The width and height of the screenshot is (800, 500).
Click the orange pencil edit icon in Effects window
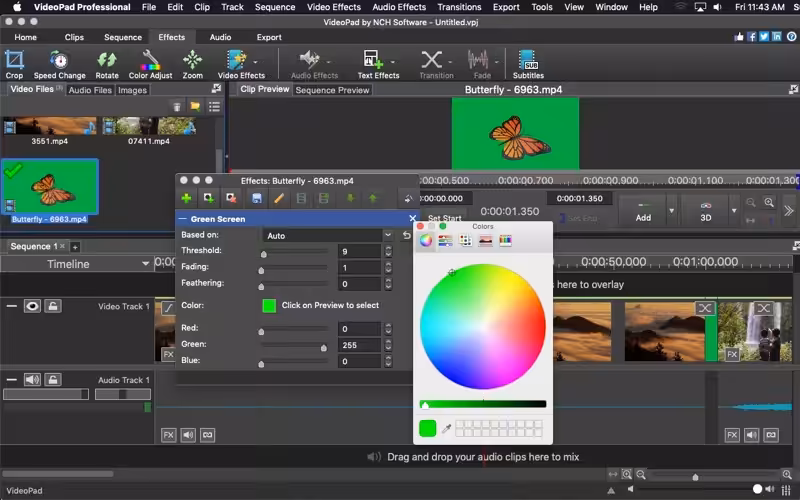279,198
